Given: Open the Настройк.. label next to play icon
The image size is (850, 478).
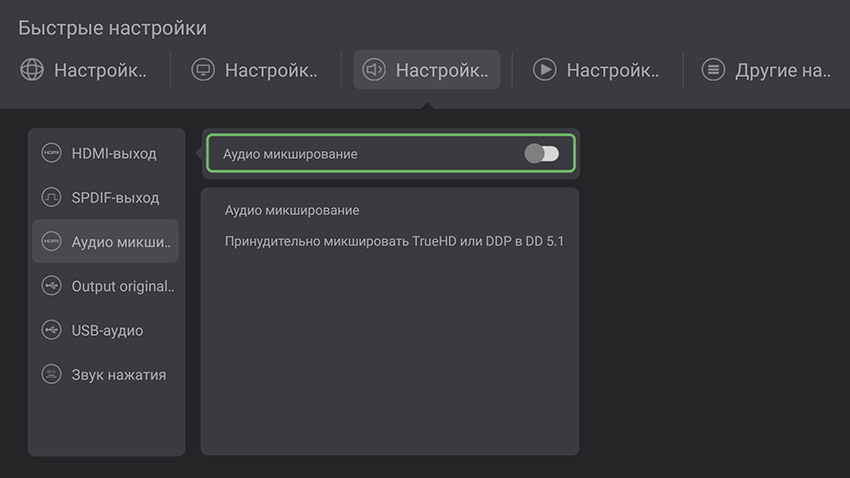Looking at the screenshot, I should click(612, 71).
